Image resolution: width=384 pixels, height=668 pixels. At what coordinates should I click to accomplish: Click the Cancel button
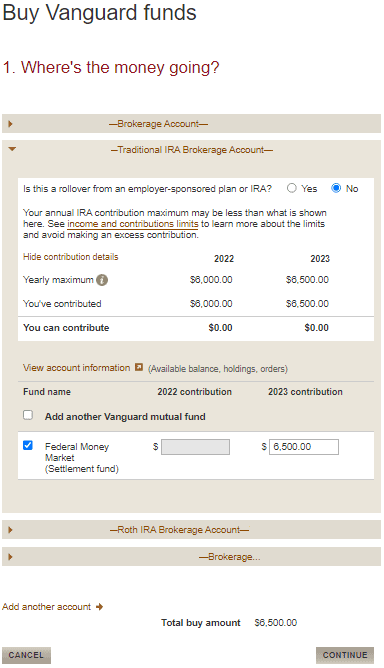coord(26,655)
